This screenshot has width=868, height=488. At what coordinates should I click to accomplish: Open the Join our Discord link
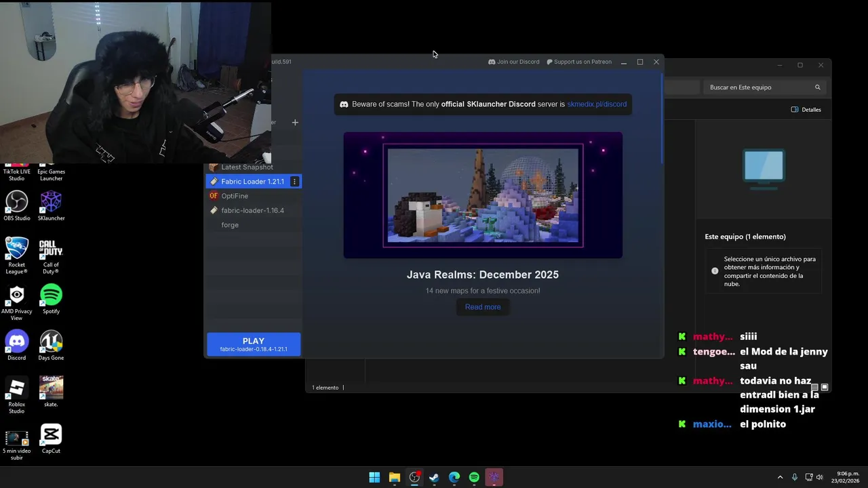point(514,62)
